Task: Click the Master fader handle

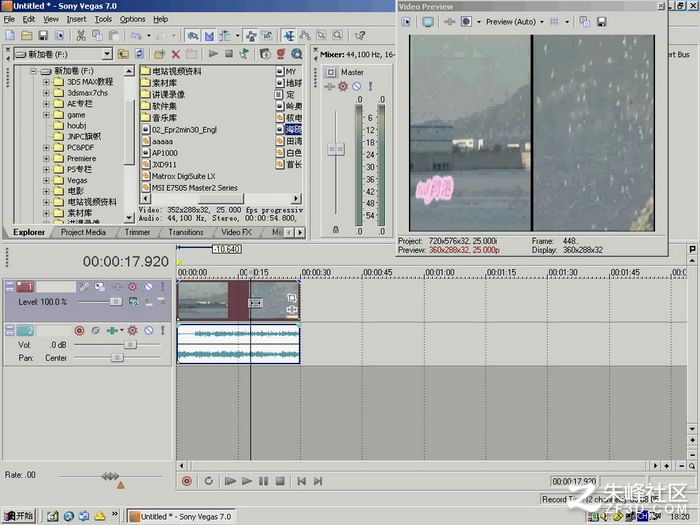Action: pyautogui.click(x=336, y=149)
